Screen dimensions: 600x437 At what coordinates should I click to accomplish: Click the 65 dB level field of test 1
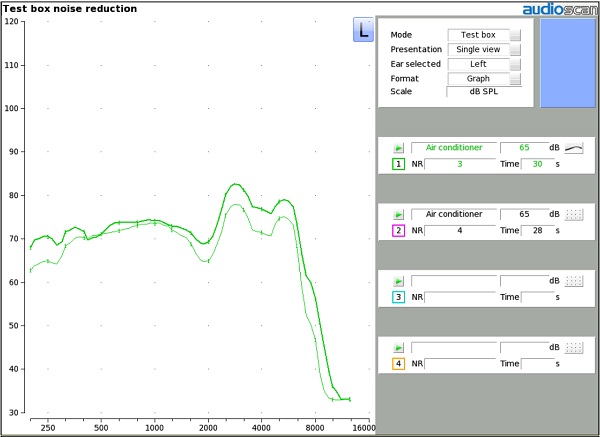coord(524,148)
